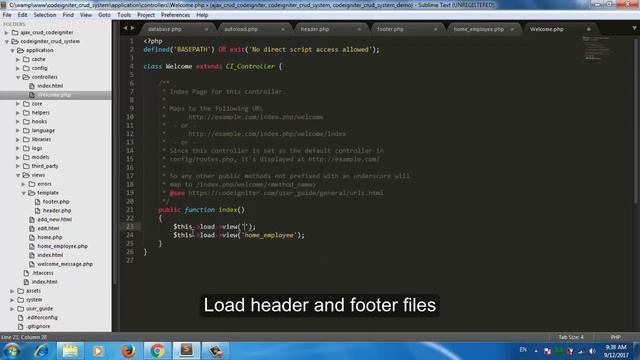The image size is (640, 360).
Task: Go to previous tab with left arrow
Action: pos(125,28)
